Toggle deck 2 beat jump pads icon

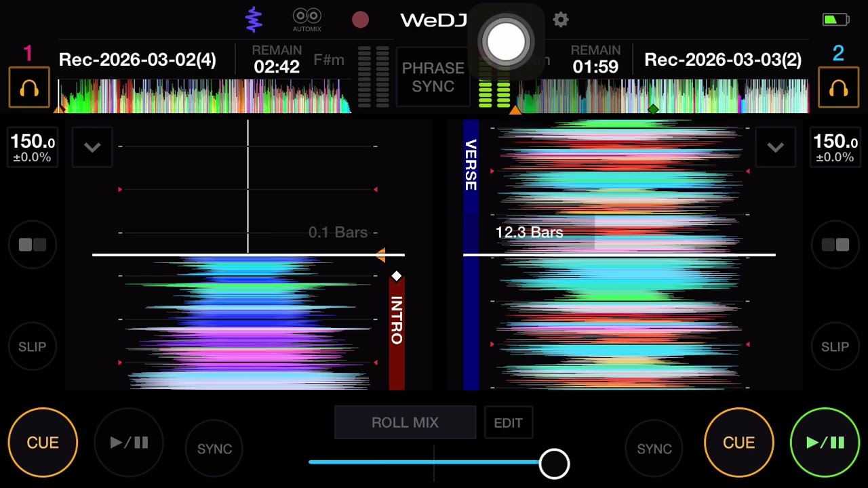coord(835,245)
